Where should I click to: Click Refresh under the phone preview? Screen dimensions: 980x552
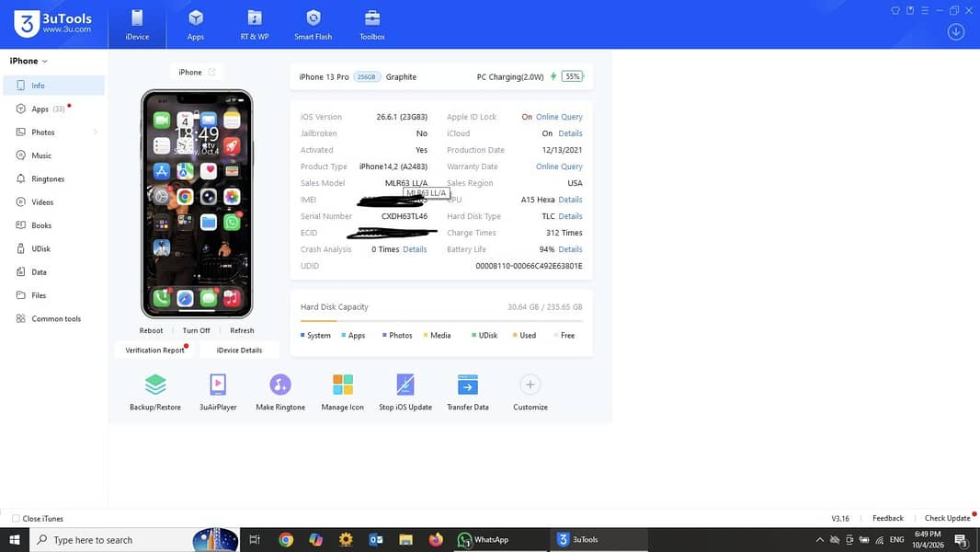pos(242,330)
